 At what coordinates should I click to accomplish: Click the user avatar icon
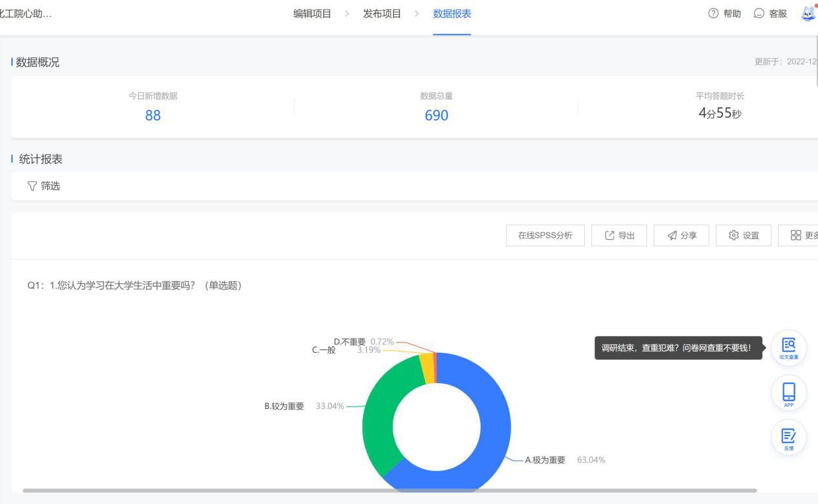pyautogui.click(x=808, y=13)
